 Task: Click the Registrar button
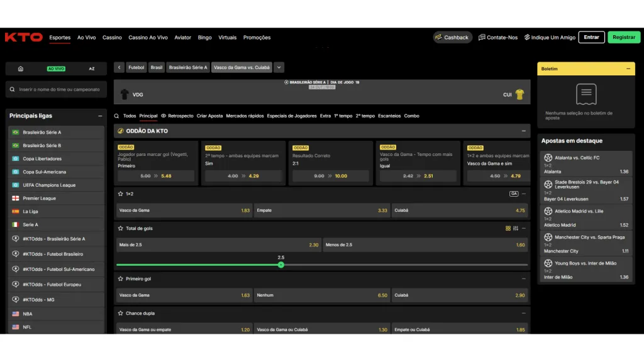tap(624, 37)
